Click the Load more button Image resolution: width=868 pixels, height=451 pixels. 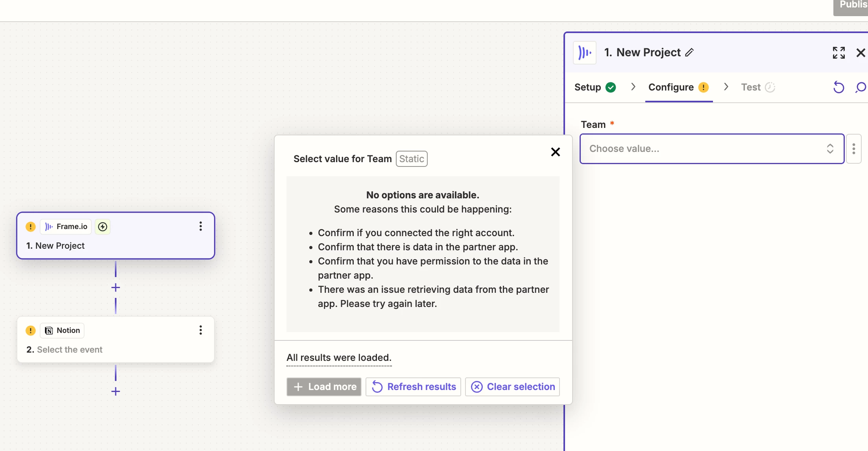coord(324,387)
